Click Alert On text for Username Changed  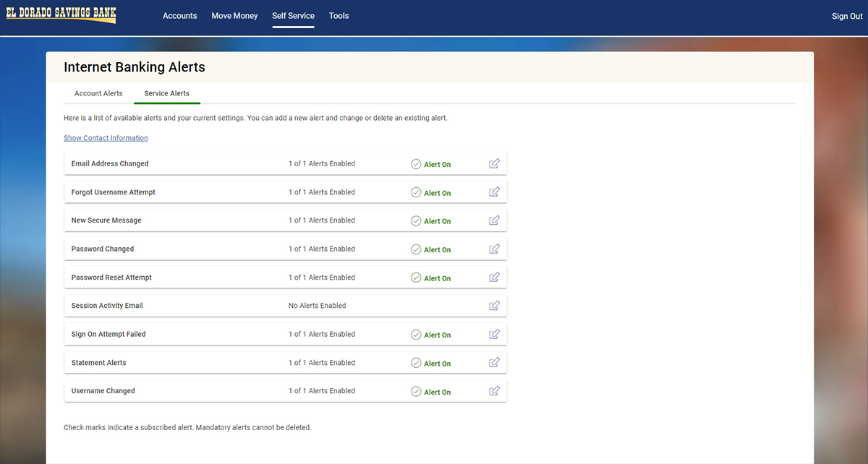point(438,392)
